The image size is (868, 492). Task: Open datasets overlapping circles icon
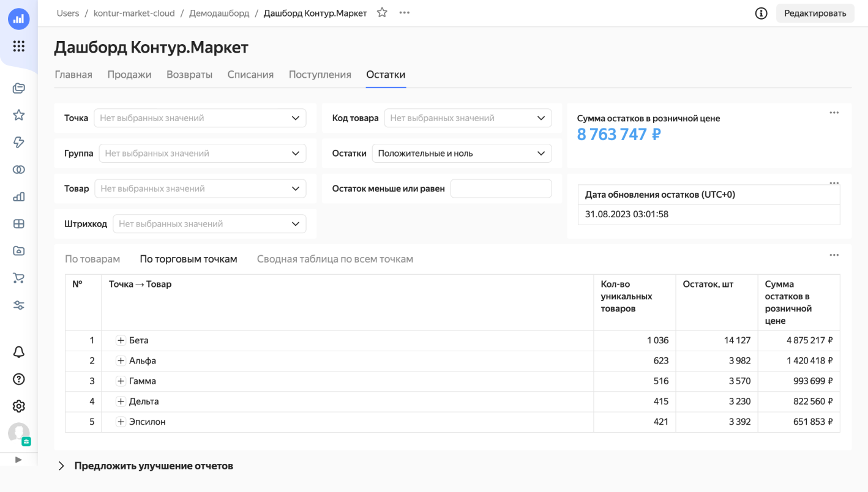click(x=18, y=170)
